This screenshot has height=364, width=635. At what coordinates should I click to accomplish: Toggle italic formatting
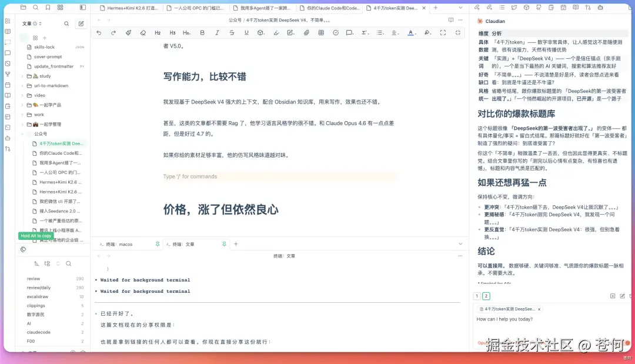click(x=217, y=33)
